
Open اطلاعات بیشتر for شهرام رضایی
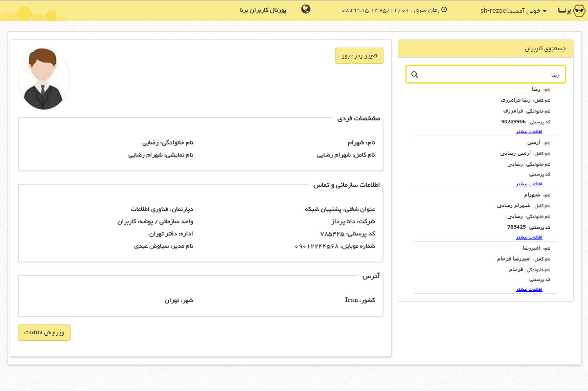(529, 237)
